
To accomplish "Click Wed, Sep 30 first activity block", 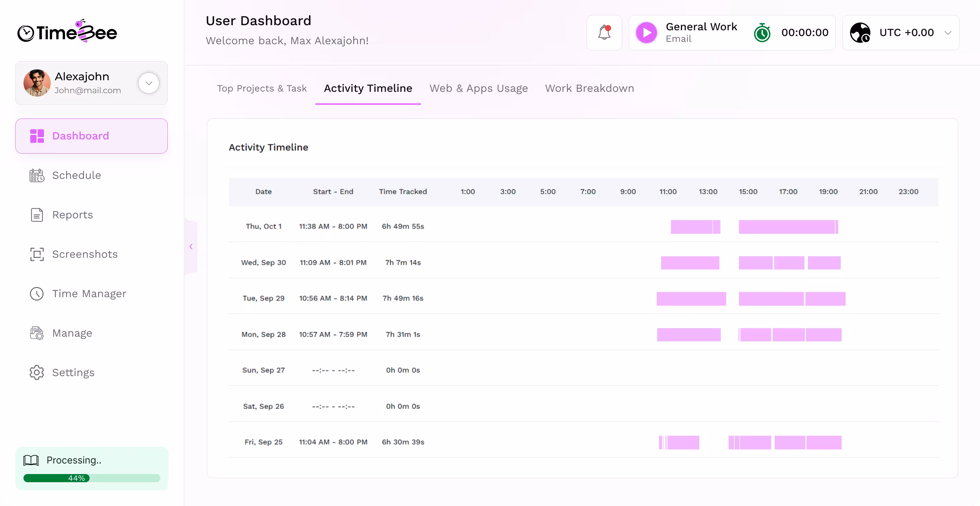I will [690, 263].
